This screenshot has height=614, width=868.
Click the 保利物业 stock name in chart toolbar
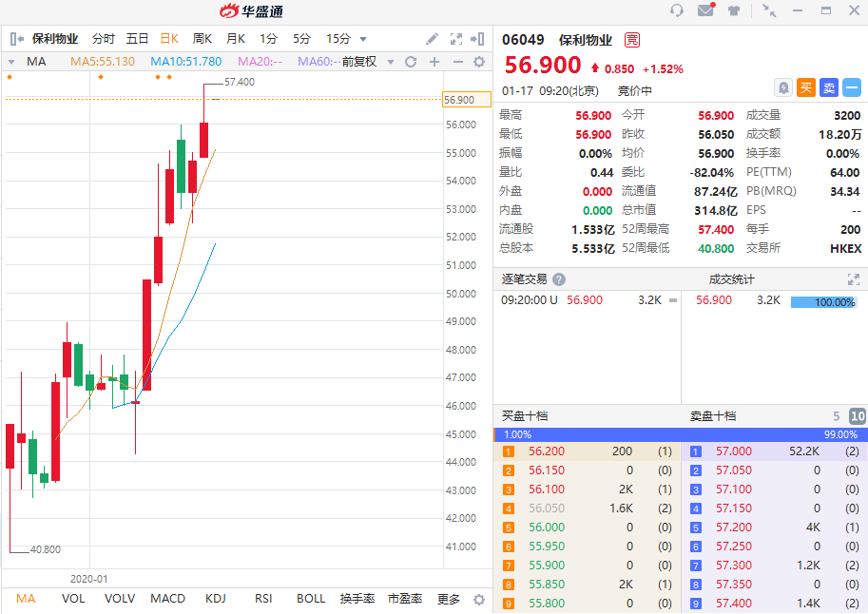[x=55, y=39]
